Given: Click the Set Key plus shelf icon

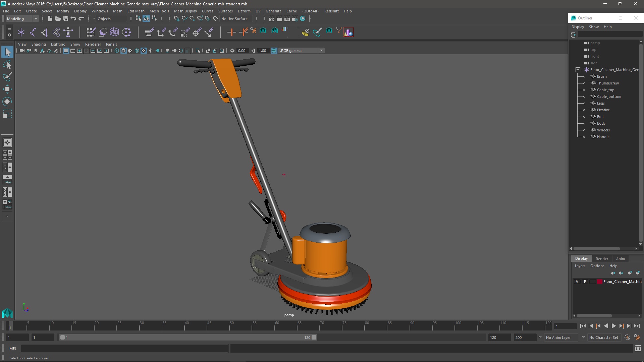Looking at the screenshot, I should tap(231, 32).
